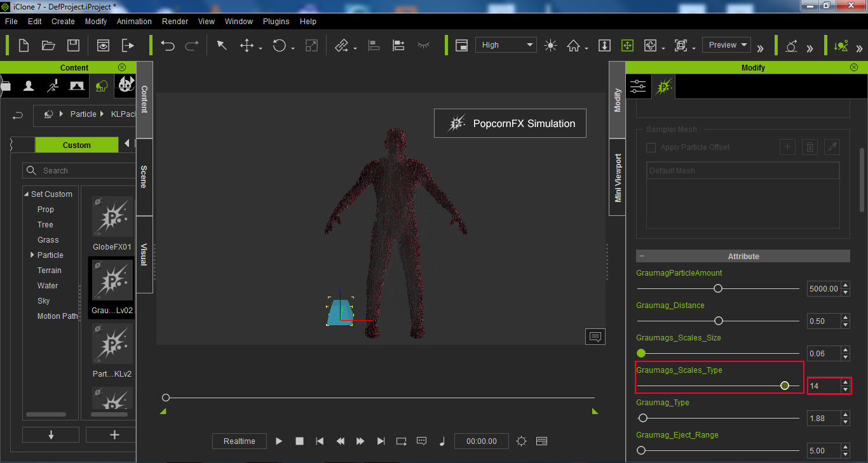
Task: Click the 00:00.00 timecode field
Action: [481, 441]
